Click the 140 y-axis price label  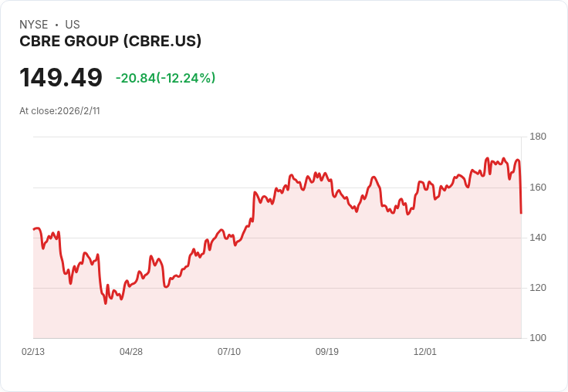click(x=538, y=238)
